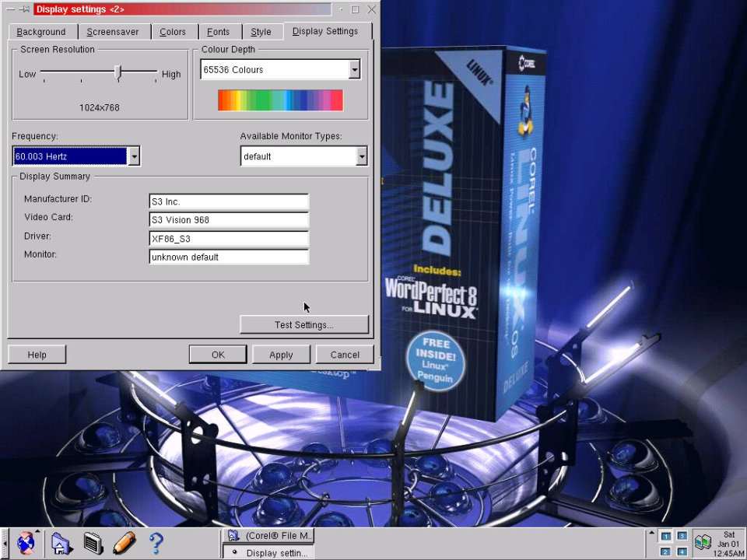Expand Available Monitor Types dropdown
The image size is (747, 560).
[x=361, y=156]
